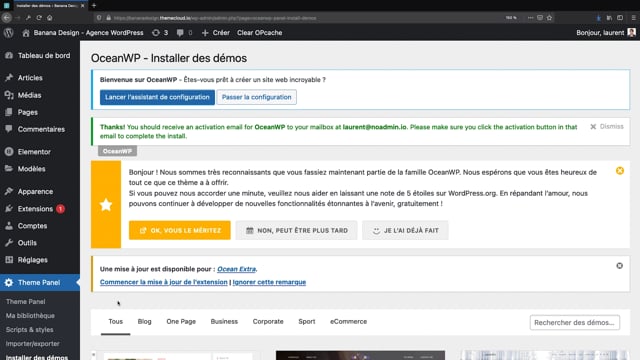Viewport: 640px width, 360px height.
Task: Click Lancer l'assistant de configuration button
Action: tap(157, 97)
